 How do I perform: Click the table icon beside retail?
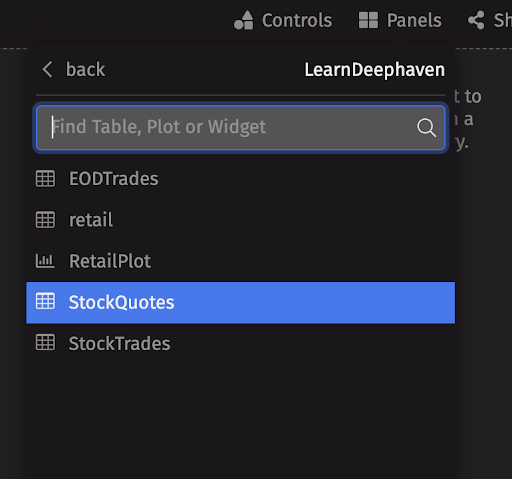click(45, 220)
